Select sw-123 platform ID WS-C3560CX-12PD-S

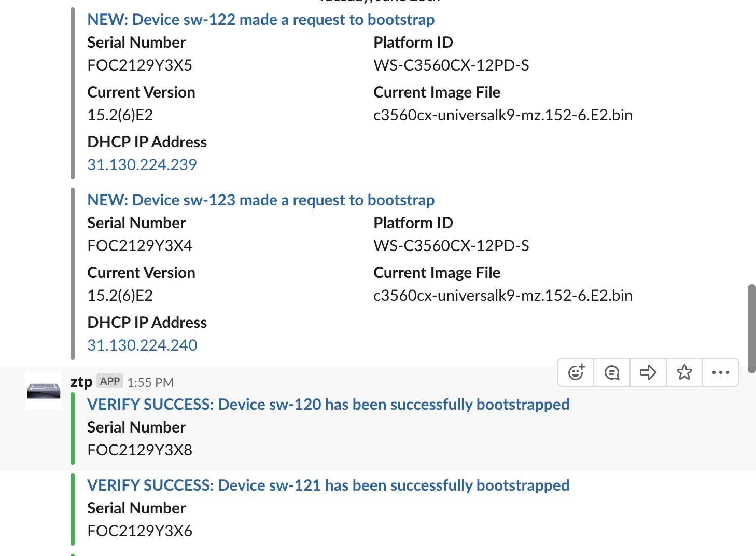[x=451, y=246]
